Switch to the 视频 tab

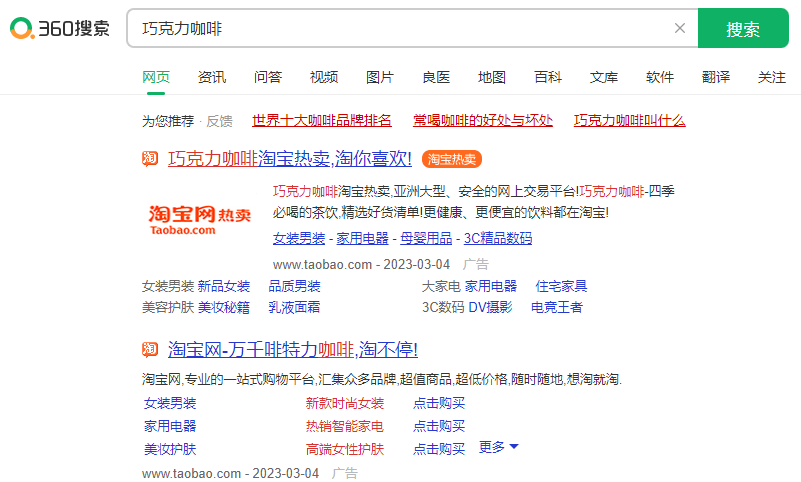(x=324, y=77)
